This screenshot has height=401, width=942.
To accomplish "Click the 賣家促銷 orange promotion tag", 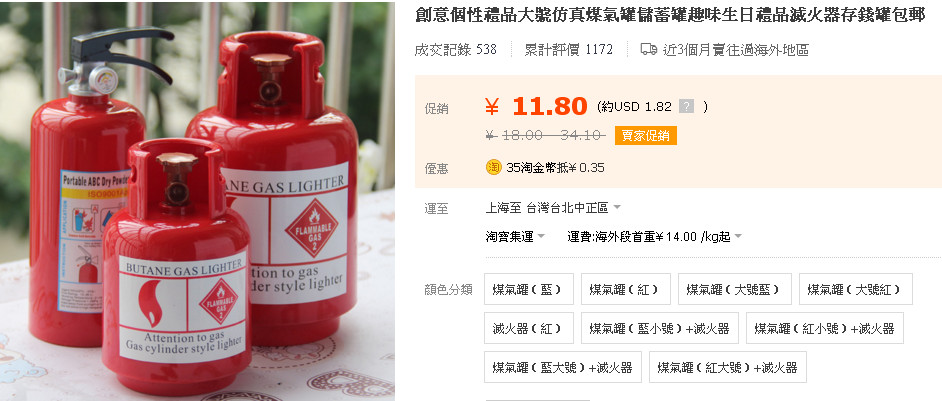I will click(x=646, y=136).
